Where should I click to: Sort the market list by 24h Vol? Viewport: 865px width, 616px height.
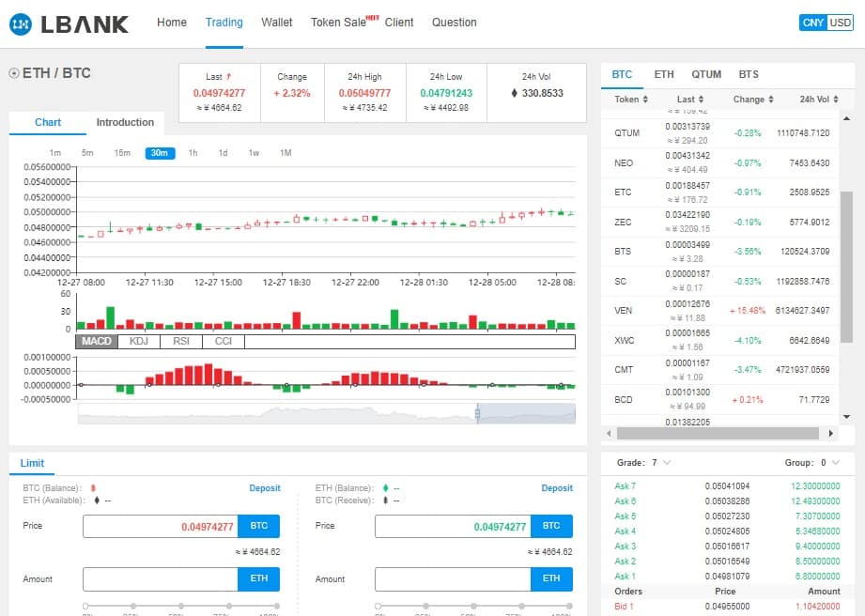click(819, 100)
